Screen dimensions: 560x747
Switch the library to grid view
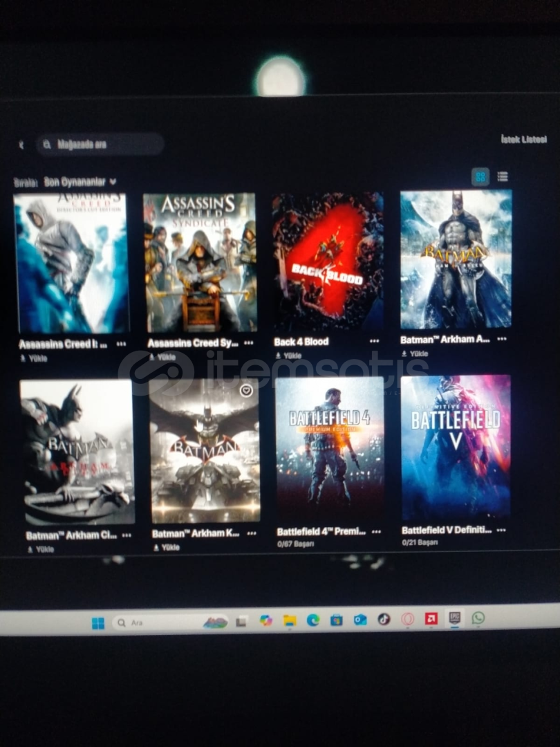click(480, 177)
